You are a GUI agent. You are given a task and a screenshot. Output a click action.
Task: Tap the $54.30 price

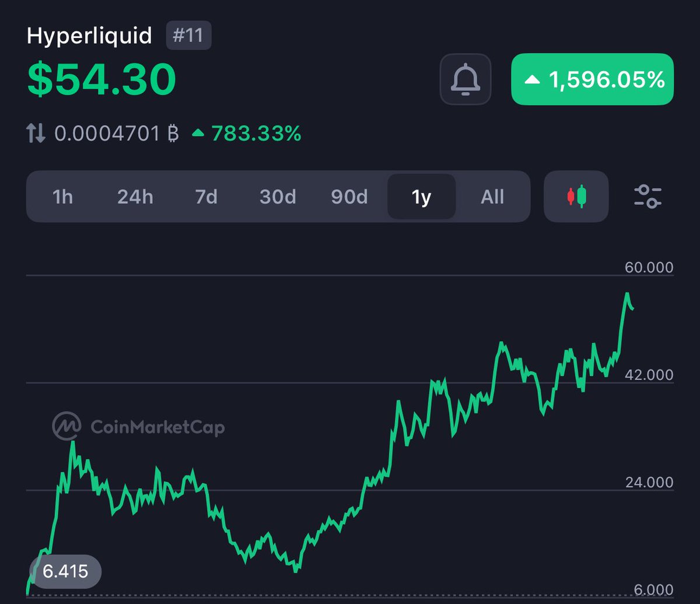click(x=101, y=79)
